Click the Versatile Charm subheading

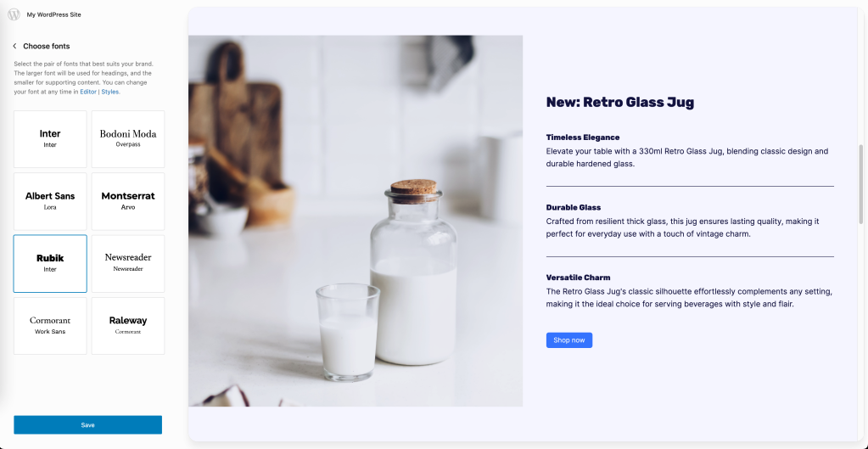point(578,278)
